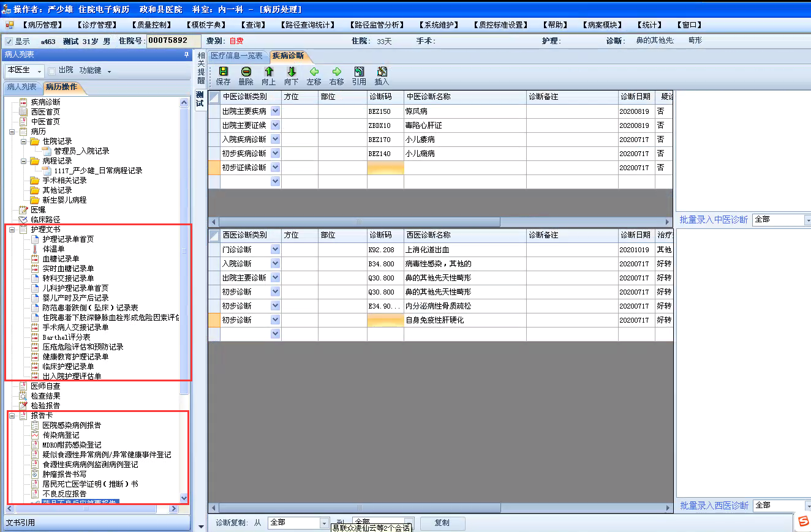This screenshot has width=811, height=532.
Task: Toggle the 显示 checkbox
Action: (9, 41)
